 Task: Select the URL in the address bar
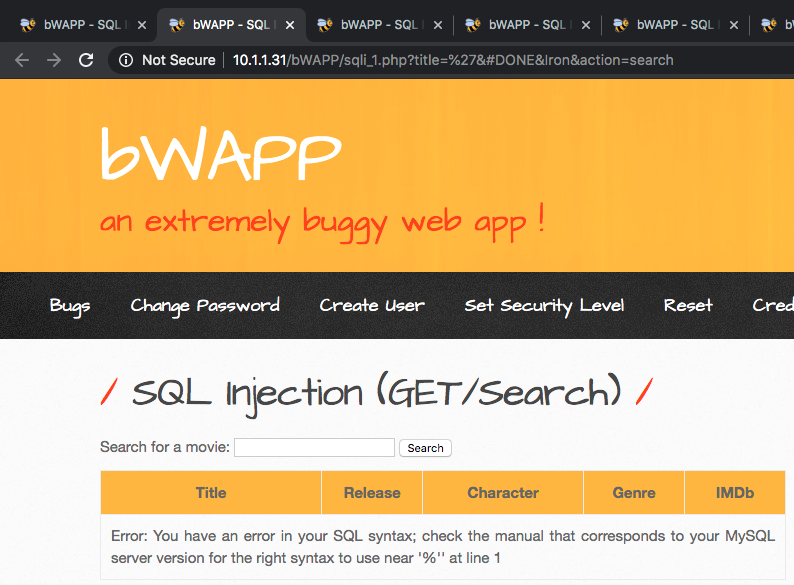pos(453,60)
